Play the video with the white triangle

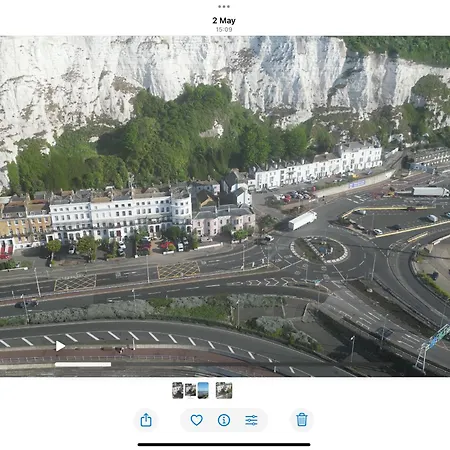pyautogui.click(x=60, y=346)
